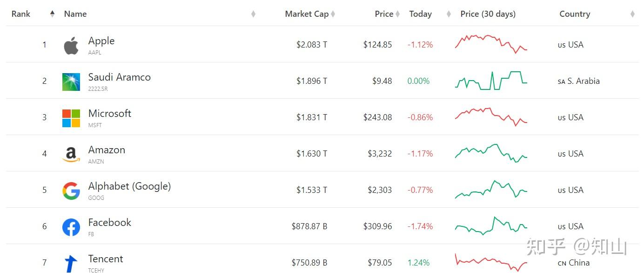
Task: Sort using Country column sort arrows
Action: [632, 14]
